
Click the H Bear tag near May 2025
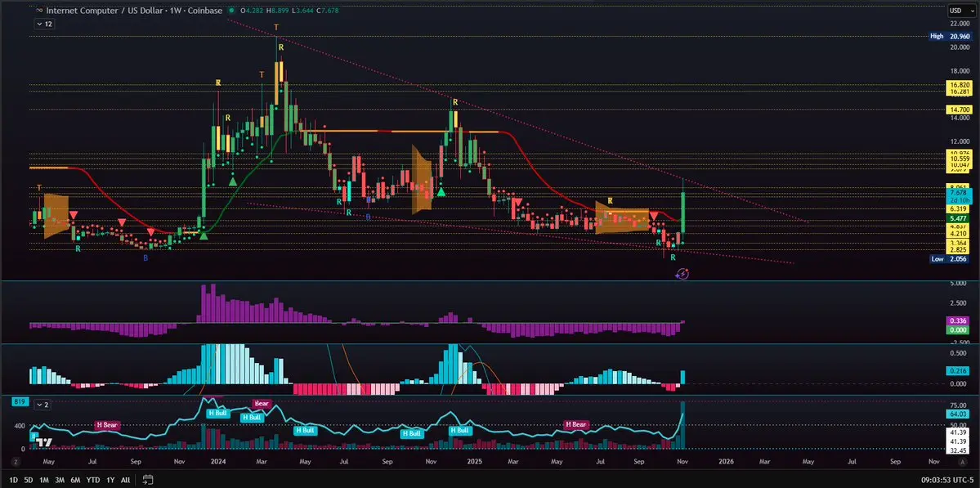[x=576, y=424]
